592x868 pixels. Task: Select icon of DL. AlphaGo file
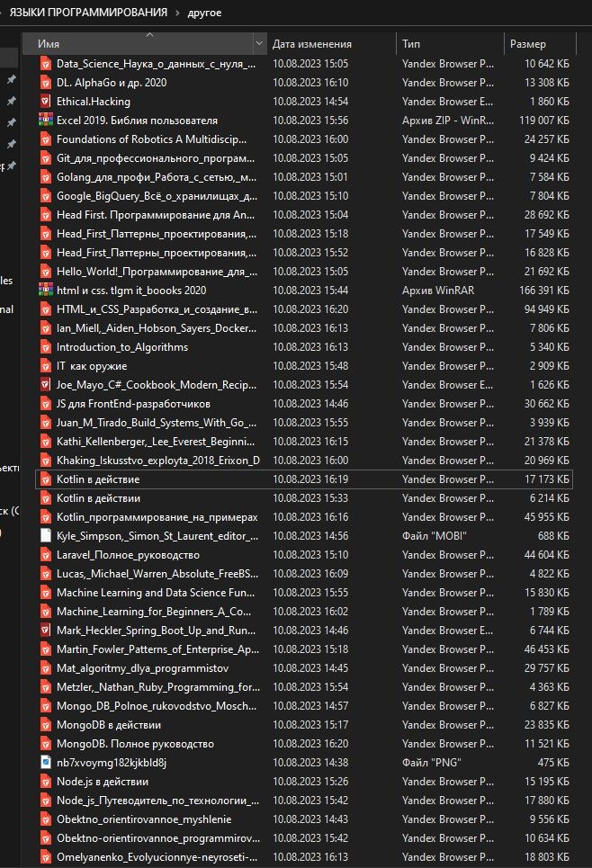[x=45, y=83]
